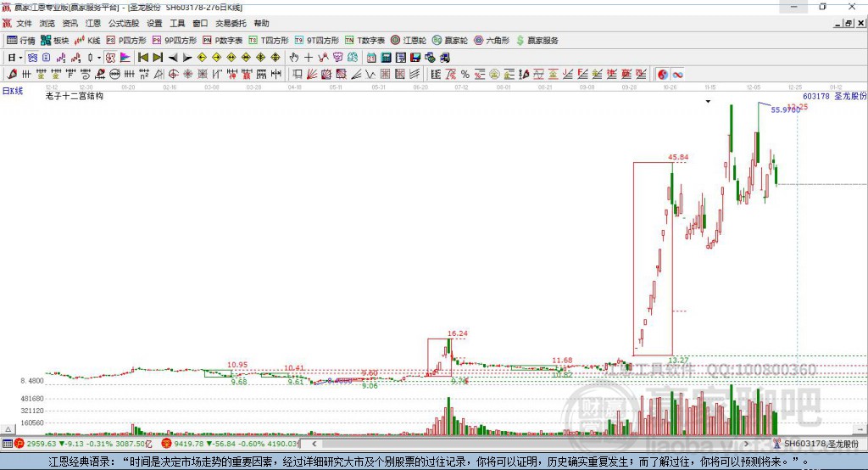This screenshot has width=868, height=470.
Task: Click the grid icon at status bar start
Action: pyautogui.click(x=7, y=444)
